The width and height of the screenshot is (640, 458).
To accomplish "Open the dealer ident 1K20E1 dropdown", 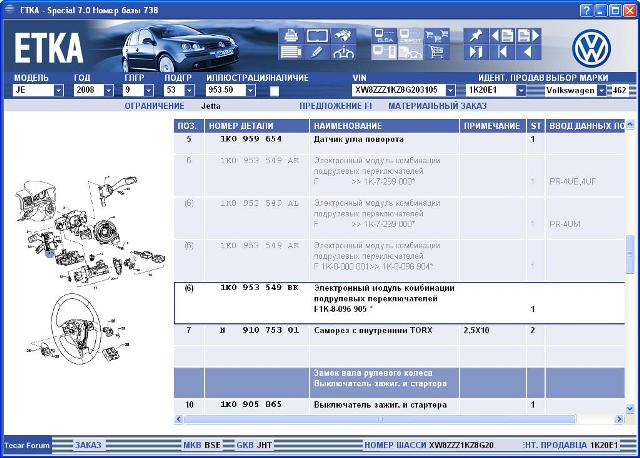I will tap(521, 90).
